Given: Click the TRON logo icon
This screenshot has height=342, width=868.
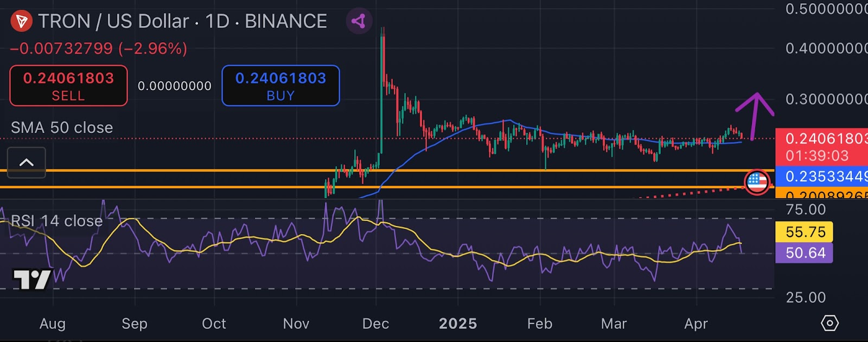Looking at the screenshot, I should [21, 21].
